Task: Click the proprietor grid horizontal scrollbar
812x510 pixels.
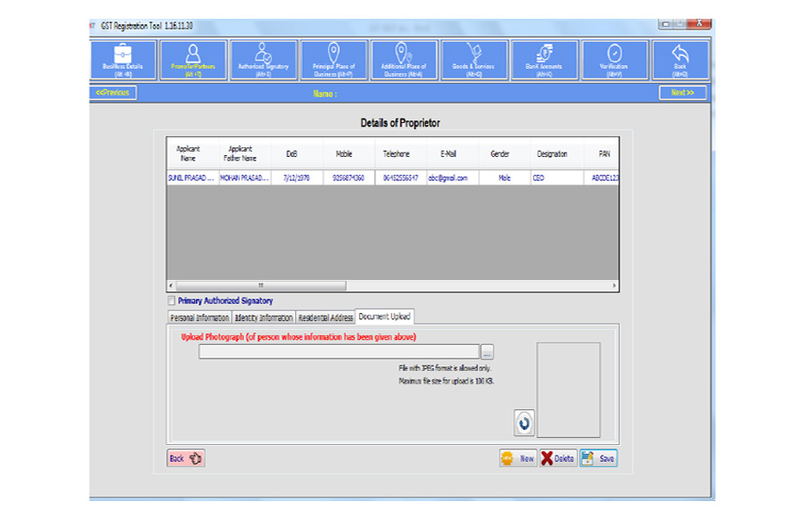Action: pyautogui.click(x=258, y=285)
